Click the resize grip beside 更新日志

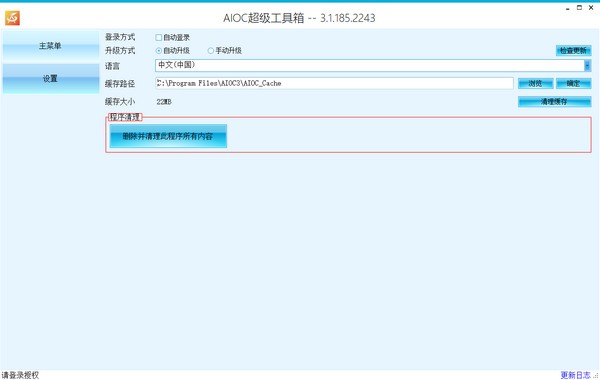[x=596, y=376]
